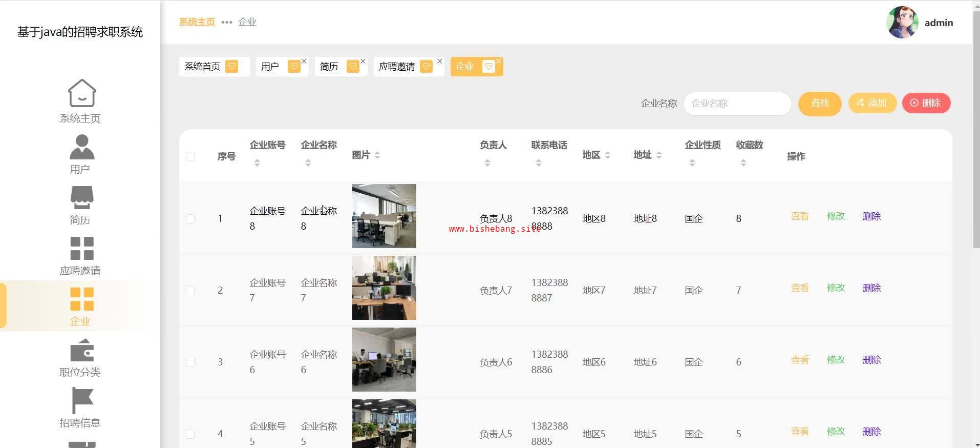Switch to the 简历 tab
980x448 pixels.
[329, 67]
